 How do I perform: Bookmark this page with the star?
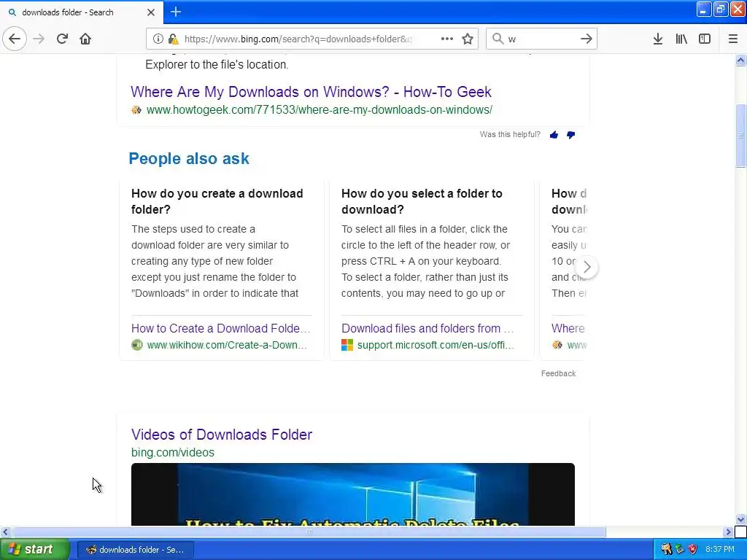(468, 39)
